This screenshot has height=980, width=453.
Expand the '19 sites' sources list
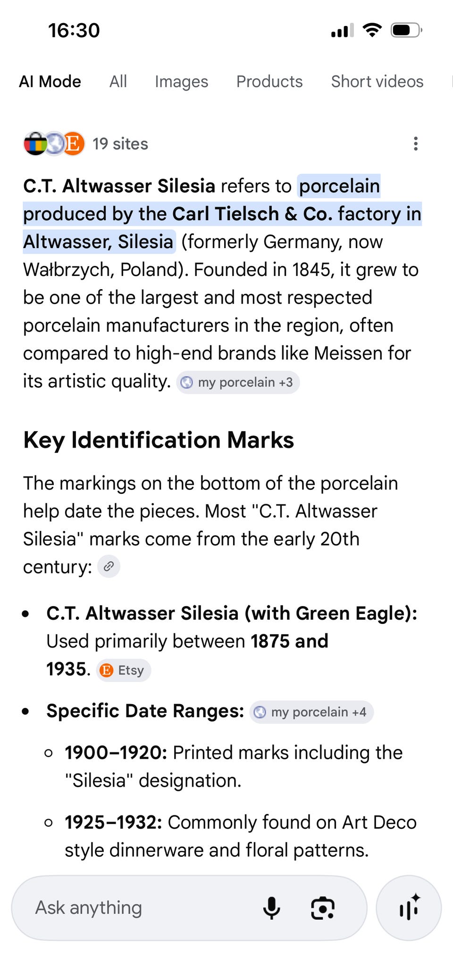120,144
